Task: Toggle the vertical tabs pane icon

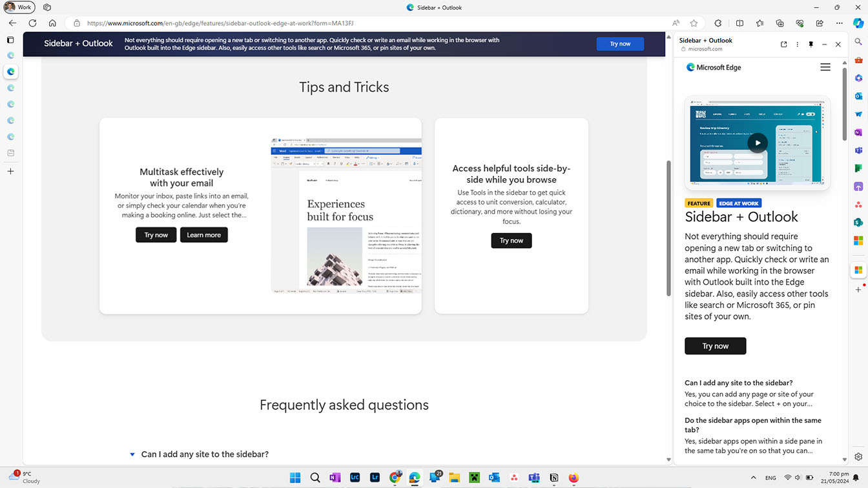Action: click(10, 40)
